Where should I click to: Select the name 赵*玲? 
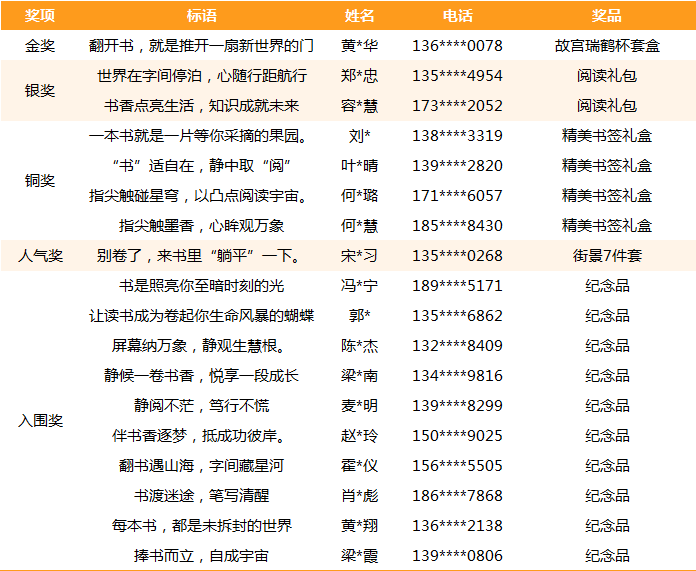click(x=360, y=436)
